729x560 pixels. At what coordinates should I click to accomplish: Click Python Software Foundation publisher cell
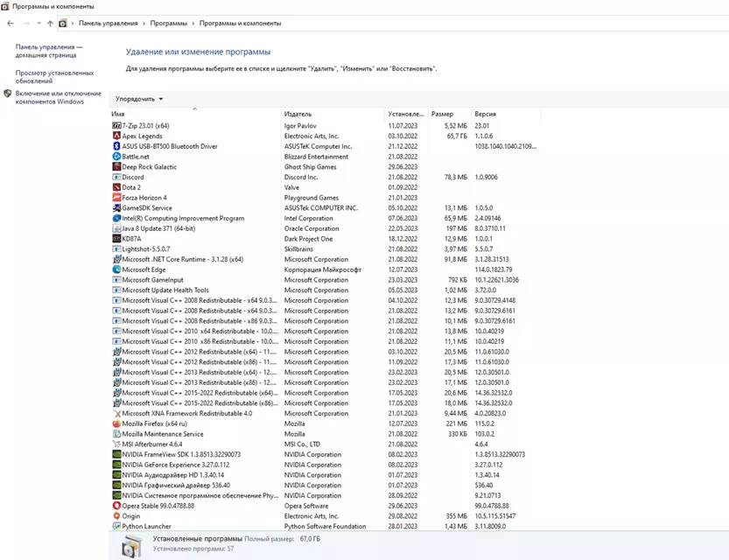click(325, 526)
